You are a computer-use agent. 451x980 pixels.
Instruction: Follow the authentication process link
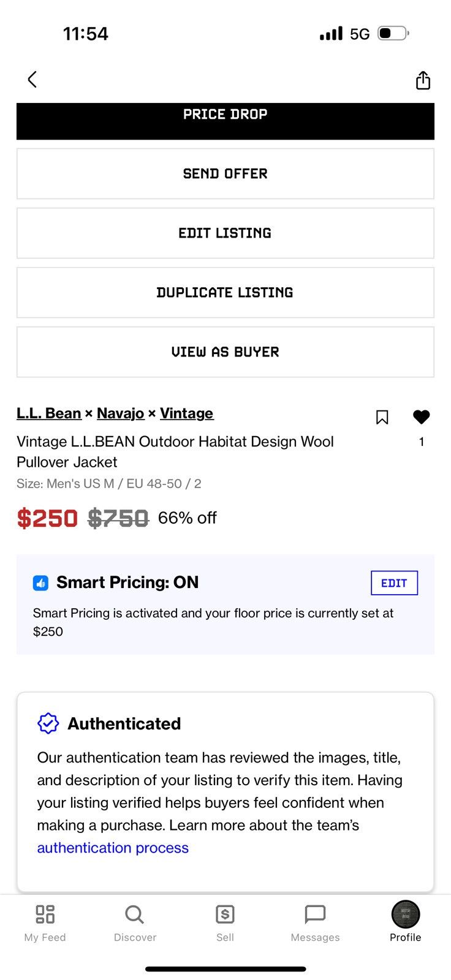pyautogui.click(x=113, y=848)
